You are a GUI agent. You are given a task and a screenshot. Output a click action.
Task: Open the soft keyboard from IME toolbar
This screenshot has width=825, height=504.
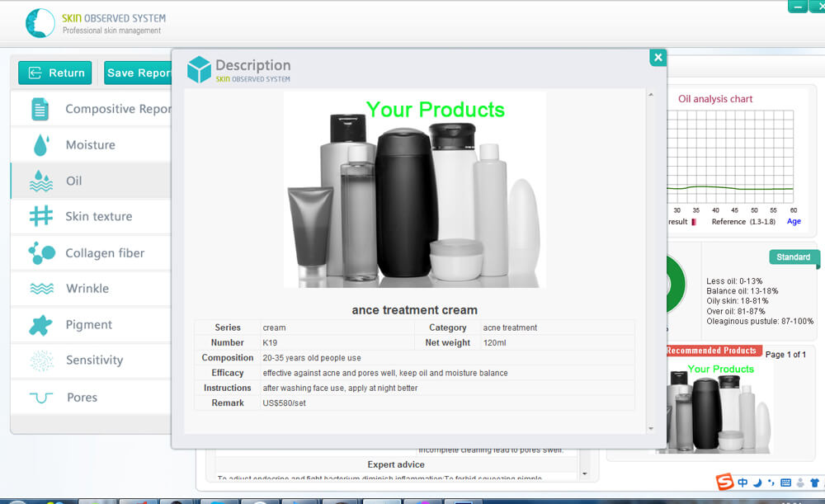click(x=785, y=483)
